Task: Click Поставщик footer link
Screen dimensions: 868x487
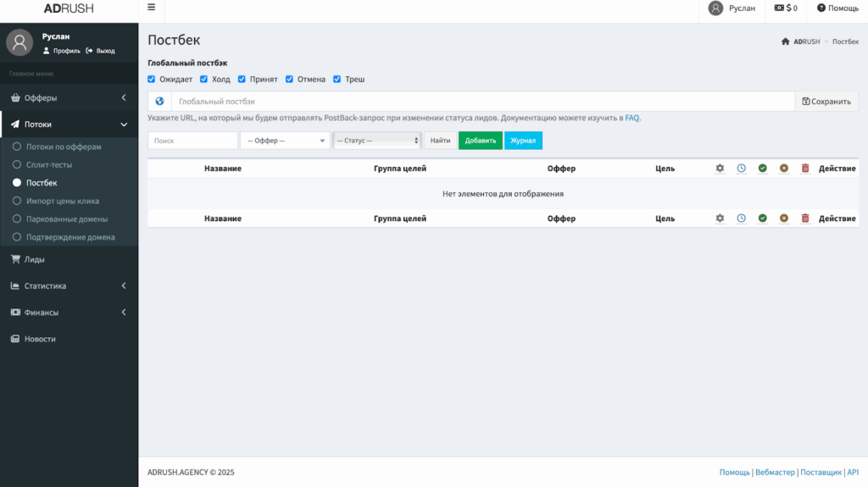Action: [821, 472]
